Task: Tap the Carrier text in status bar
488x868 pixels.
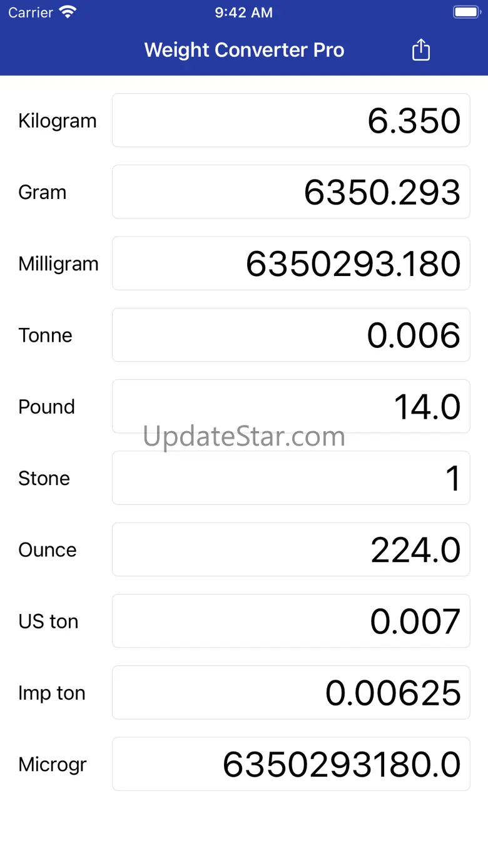Action: point(31,13)
